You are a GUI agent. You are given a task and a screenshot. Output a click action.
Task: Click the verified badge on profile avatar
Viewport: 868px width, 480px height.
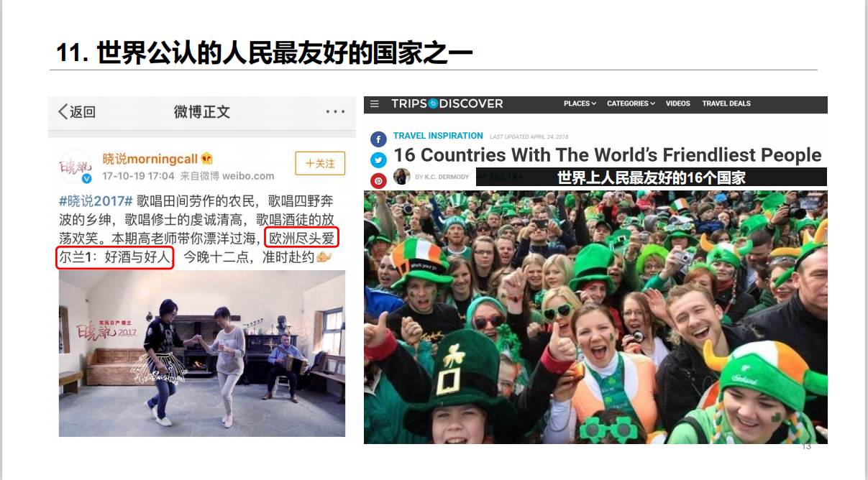[x=87, y=178]
